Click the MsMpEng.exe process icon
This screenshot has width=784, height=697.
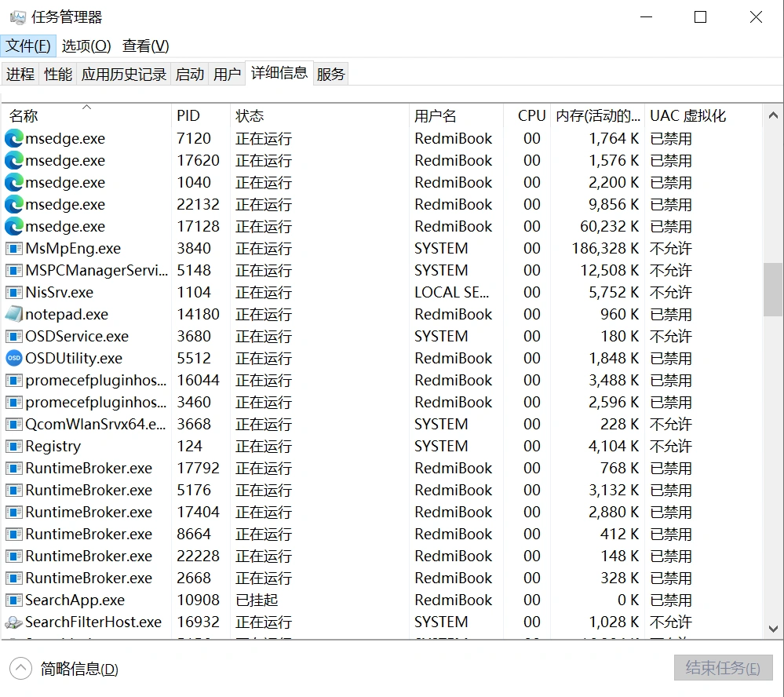14,248
